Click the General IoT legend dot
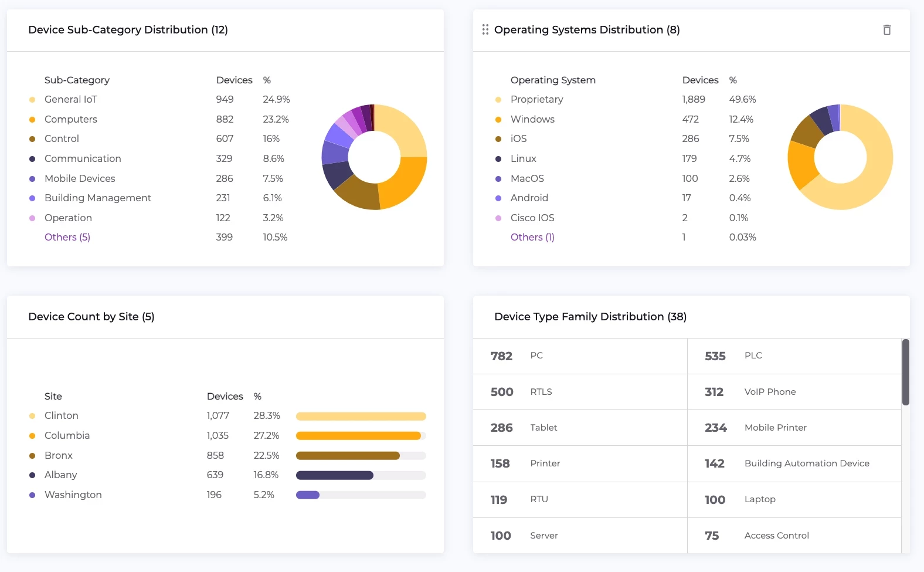Screen dimensions: 924x572 pos(32,100)
